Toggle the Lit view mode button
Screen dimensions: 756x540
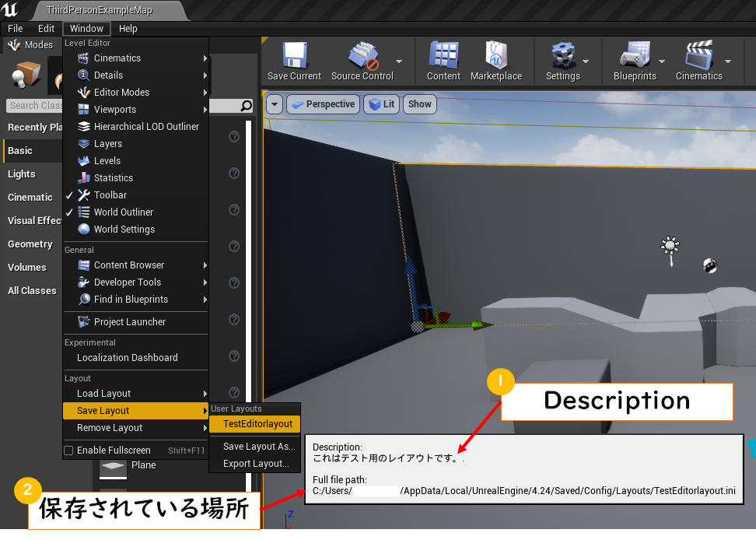[x=381, y=104]
